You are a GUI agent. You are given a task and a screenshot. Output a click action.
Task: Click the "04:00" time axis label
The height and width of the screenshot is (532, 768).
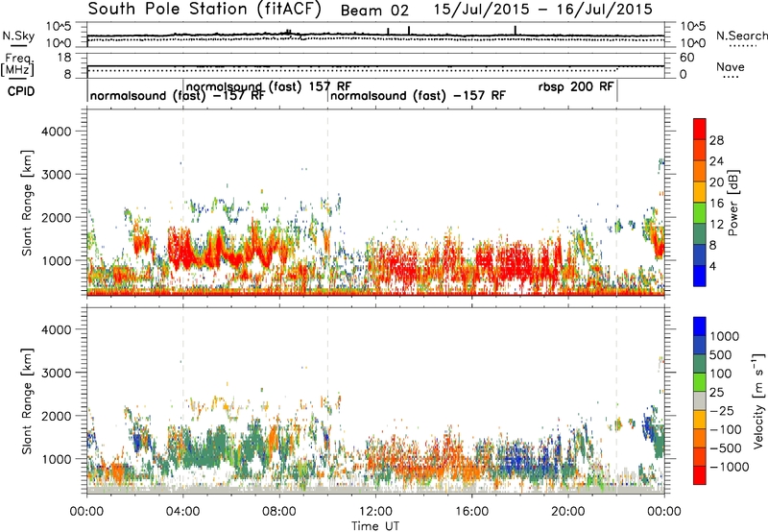click(183, 512)
